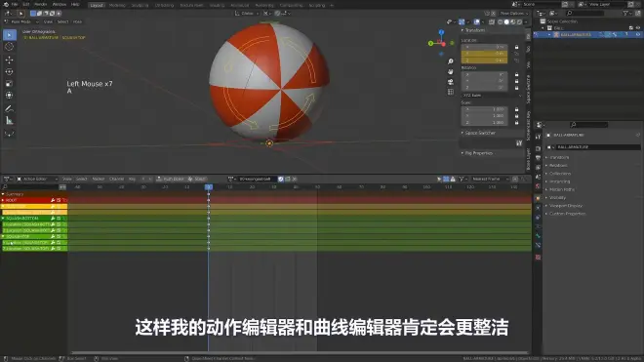Open the Pose Options dropdown
This screenshot has height=362, width=644.
click(513, 13)
